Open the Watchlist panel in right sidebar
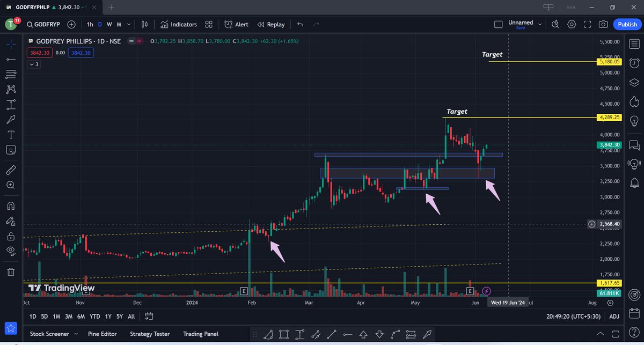 [x=633, y=43]
